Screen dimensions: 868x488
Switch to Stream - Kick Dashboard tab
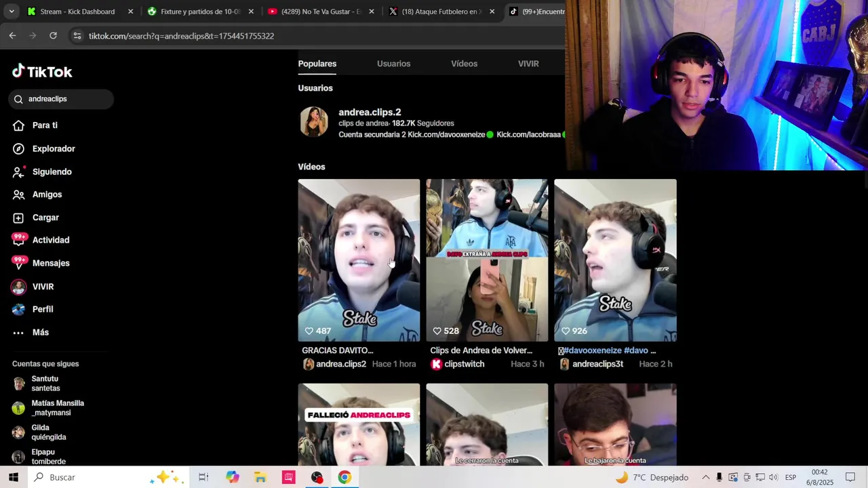[77, 12]
